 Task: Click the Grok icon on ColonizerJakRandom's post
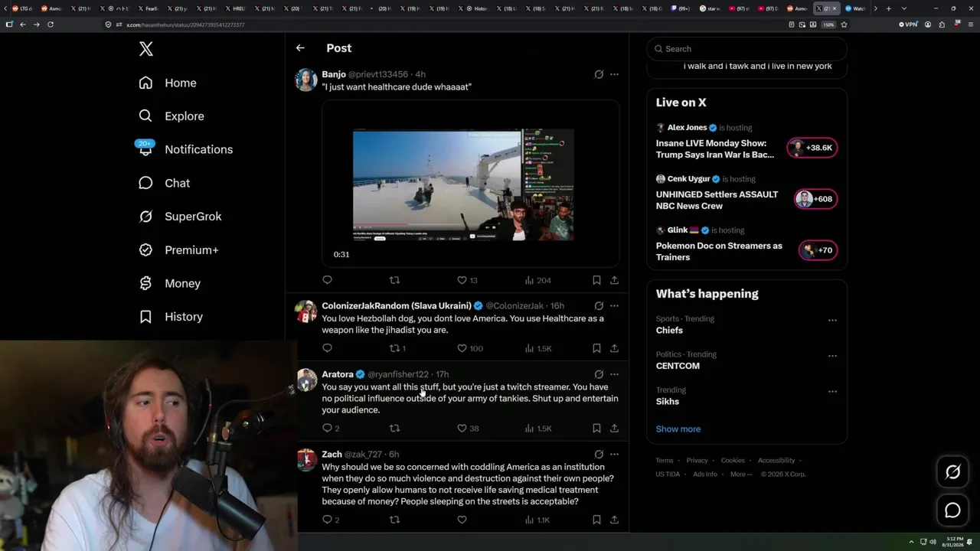tap(599, 305)
